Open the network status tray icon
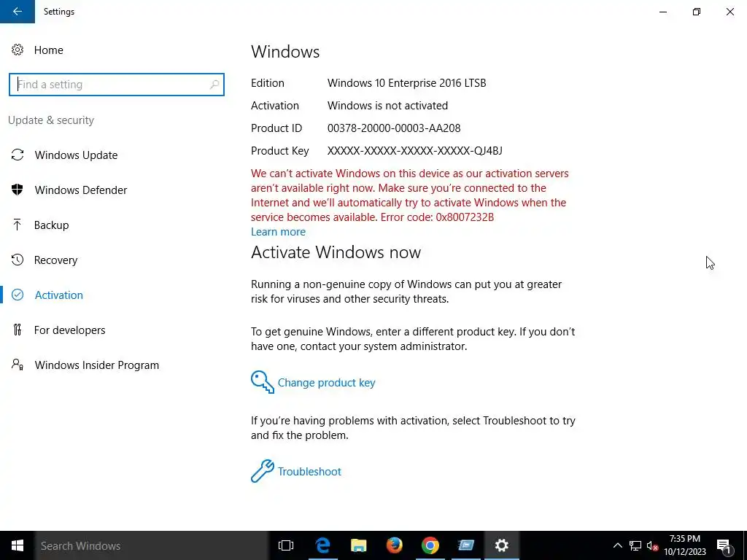747x560 pixels. click(x=635, y=545)
